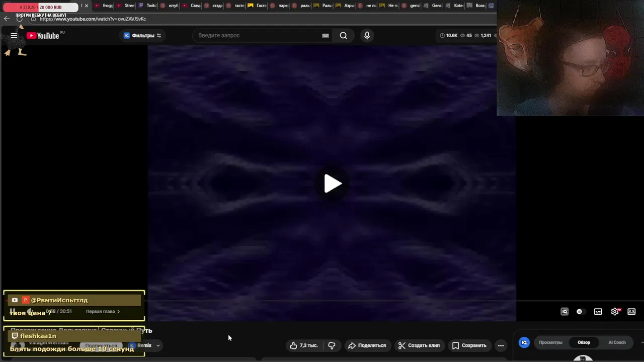Switch player to theater mode

point(631,312)
